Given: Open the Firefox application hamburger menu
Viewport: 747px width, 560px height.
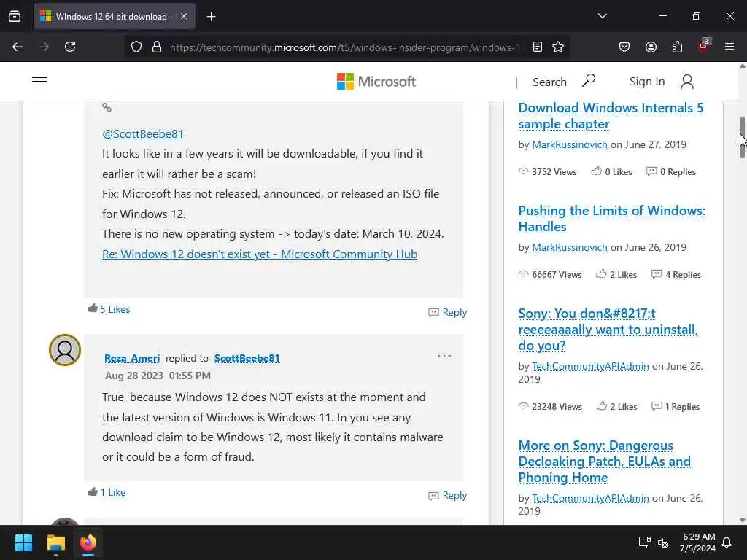Looking at the screenshot, I should pos(729,47).
